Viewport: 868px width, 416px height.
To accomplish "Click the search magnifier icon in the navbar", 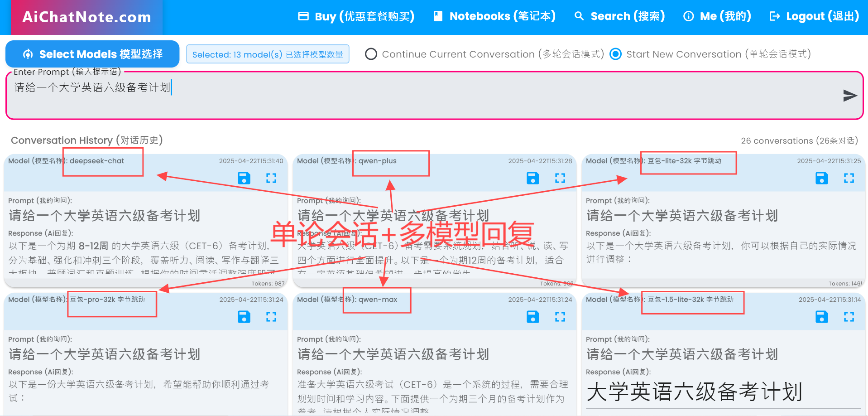I will click(x=579, y=16).
